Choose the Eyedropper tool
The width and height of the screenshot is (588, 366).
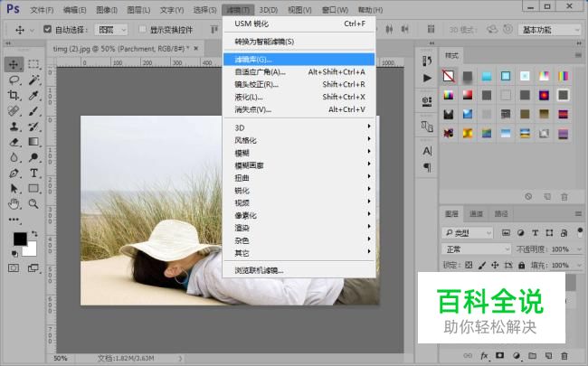pos(33,95)
